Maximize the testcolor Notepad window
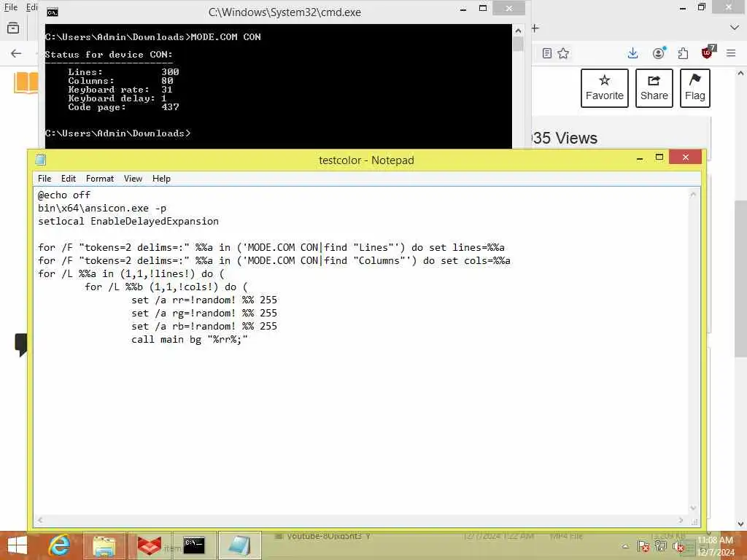747x560 pixels. [659, 157]
